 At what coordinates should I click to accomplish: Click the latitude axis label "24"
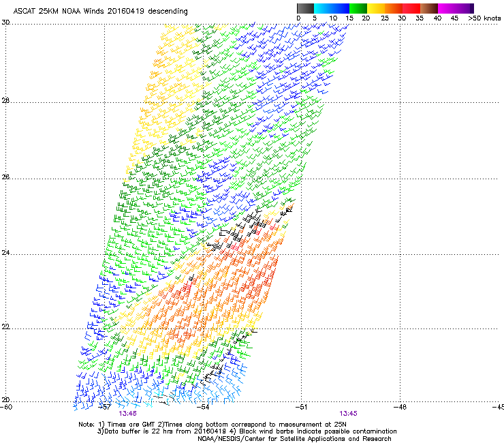[5, 253]
